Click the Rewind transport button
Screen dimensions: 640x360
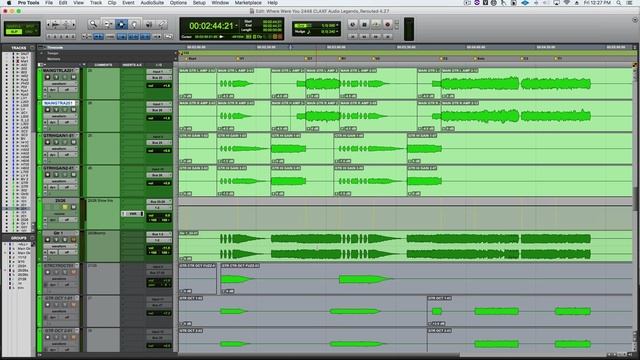click(x=364, y=36)
